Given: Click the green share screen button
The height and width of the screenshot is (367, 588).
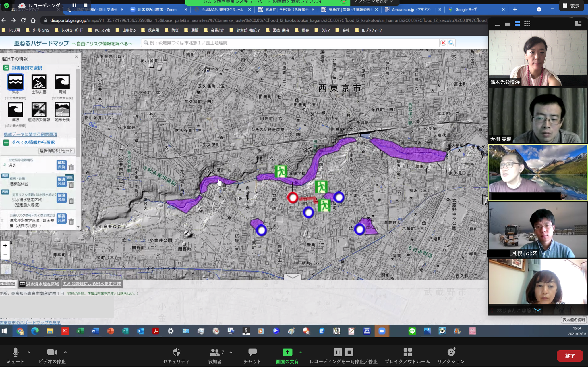Looking at the screenshot, I should [287, 356].
